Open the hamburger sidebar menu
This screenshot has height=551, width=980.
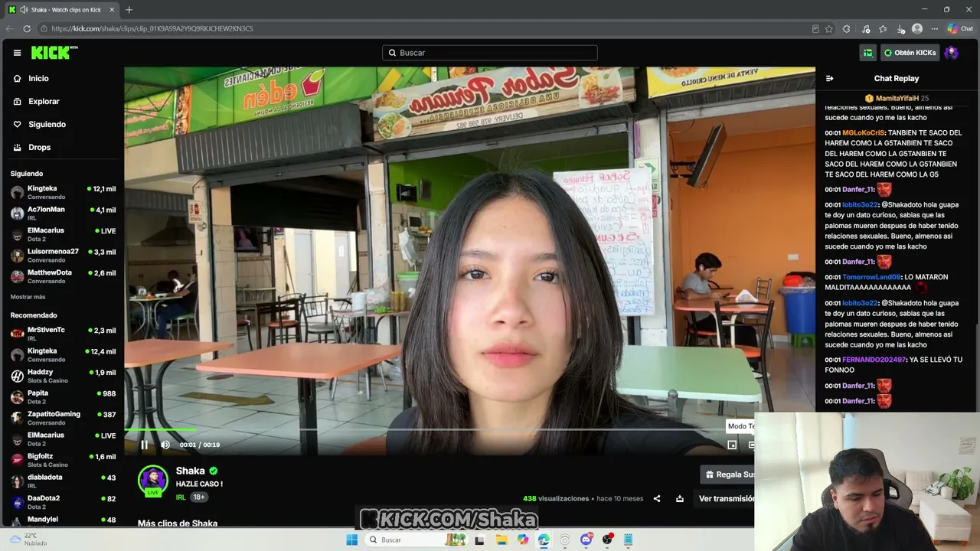[x=17, y=53]
